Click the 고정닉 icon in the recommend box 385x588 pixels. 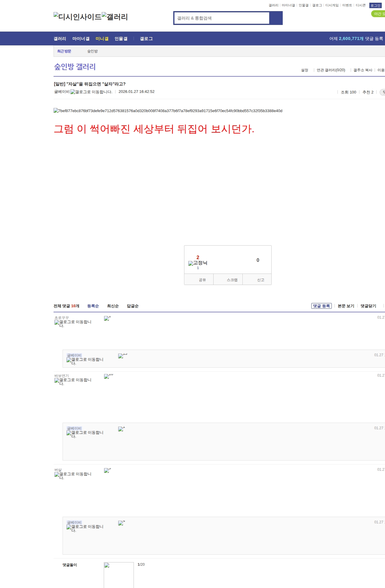[x=198, y=263]
